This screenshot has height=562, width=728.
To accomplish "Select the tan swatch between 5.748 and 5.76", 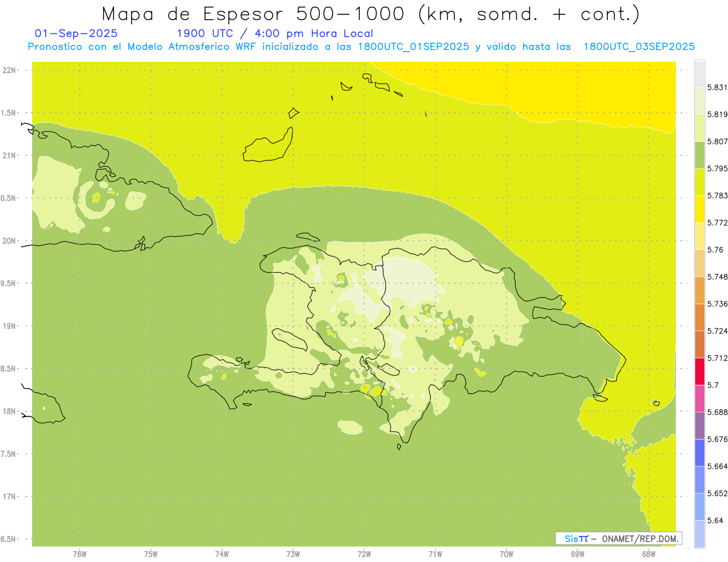I will (x=699, y=263).
